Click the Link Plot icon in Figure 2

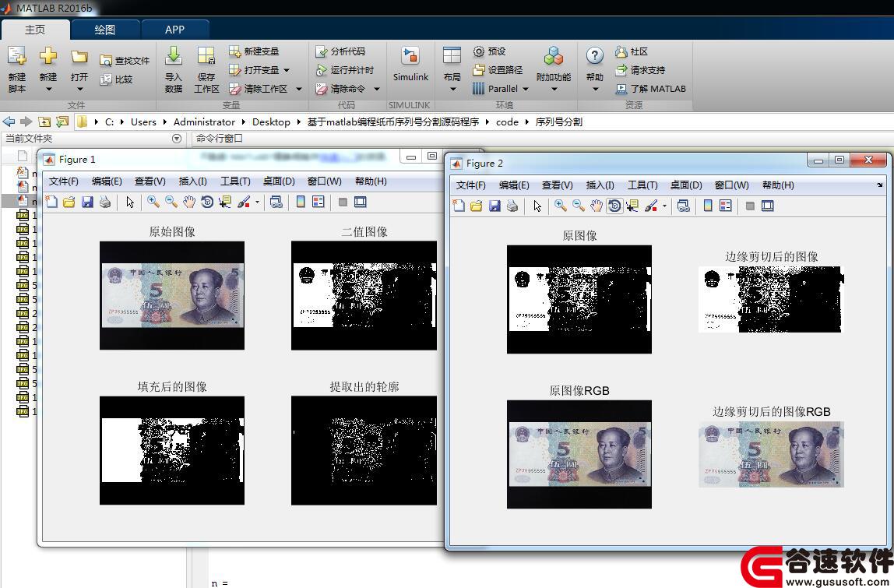coord(684,206)
